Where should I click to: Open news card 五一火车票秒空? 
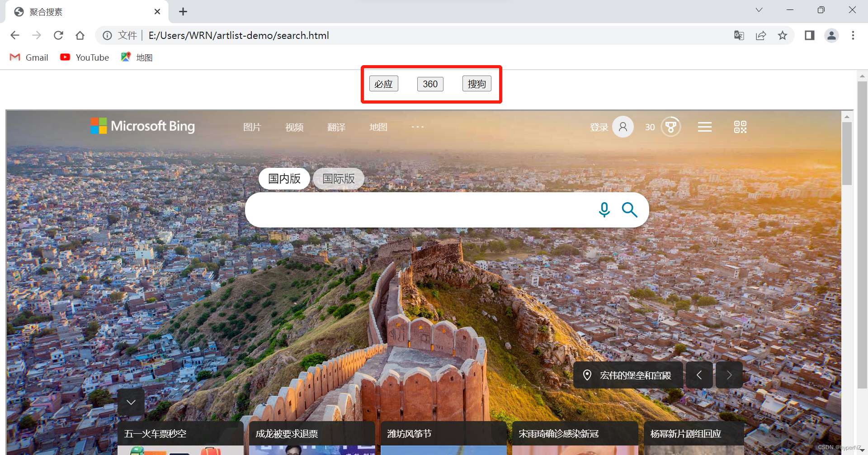click(180, 438)
